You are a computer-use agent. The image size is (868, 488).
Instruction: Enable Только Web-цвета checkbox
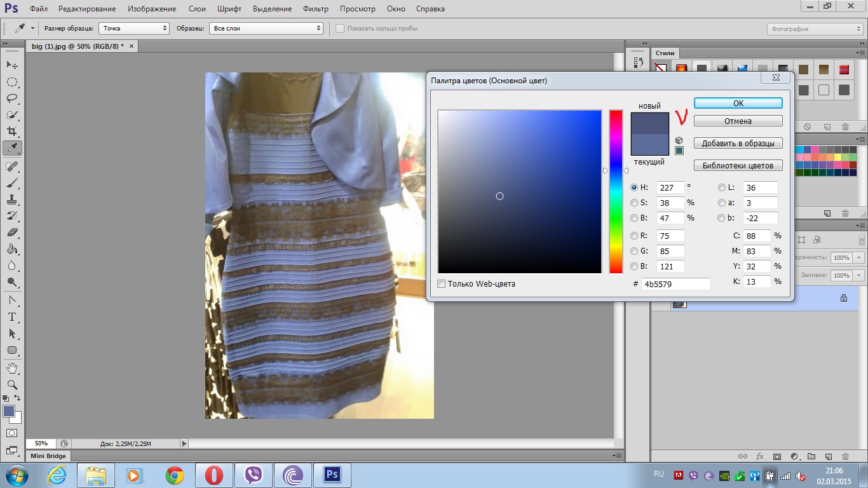click(x=442, y=284)
